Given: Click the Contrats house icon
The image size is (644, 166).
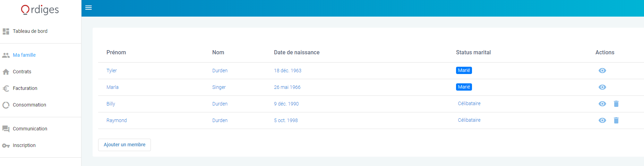Looking at the screenshot, I should (6, 72).
